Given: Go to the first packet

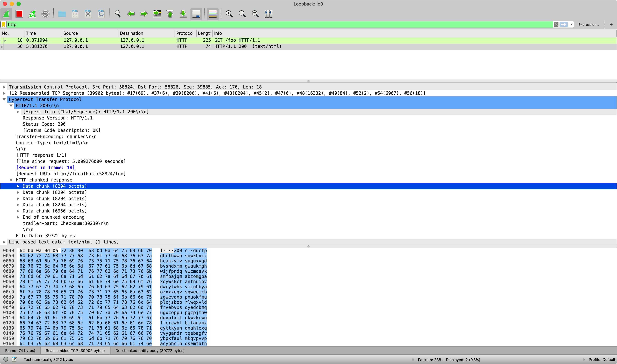Looking at the screenshot, I should pos(170,14).
